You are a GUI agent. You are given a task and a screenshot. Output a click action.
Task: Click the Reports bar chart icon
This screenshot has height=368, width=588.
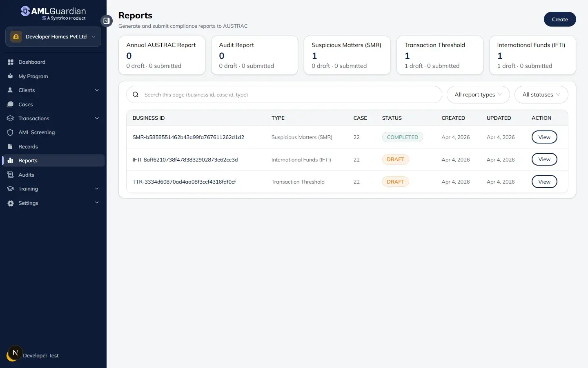11,160
